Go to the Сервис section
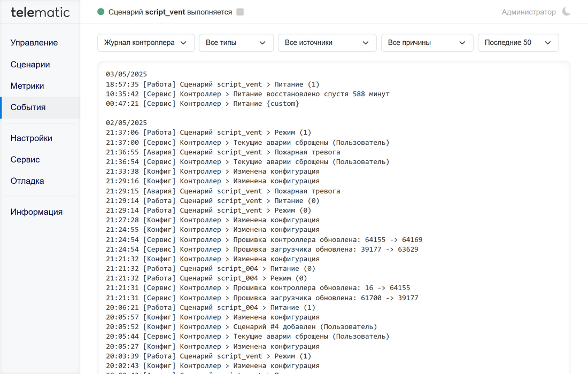The image size is (588, 374). coord(25,160)
